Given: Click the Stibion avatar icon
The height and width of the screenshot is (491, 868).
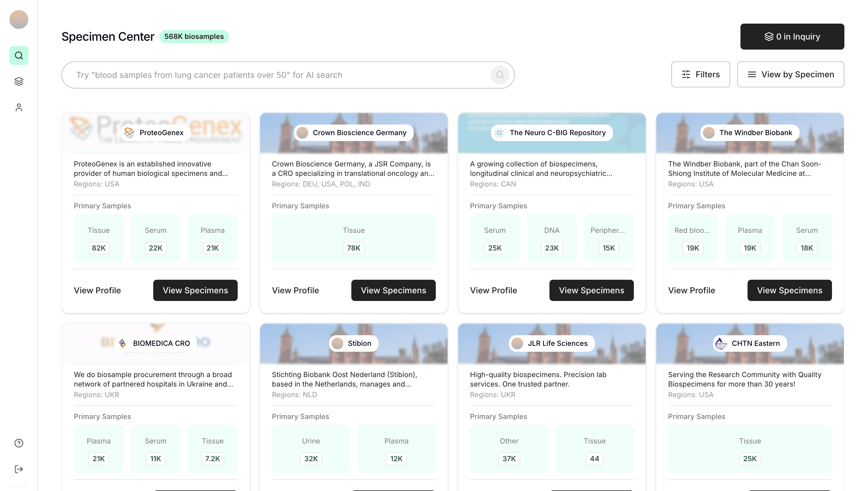Looking at the screenshot, I should 337,343.
